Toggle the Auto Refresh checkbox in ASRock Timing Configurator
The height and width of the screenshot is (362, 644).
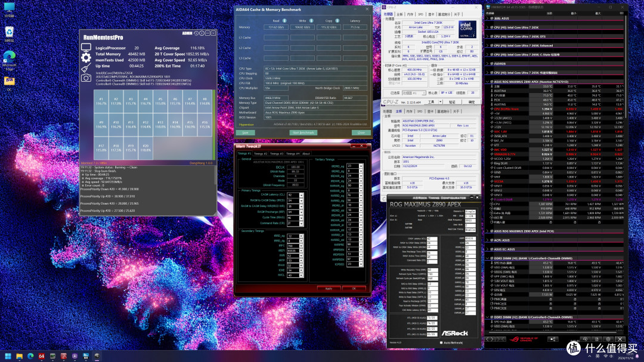coord(442,342)
